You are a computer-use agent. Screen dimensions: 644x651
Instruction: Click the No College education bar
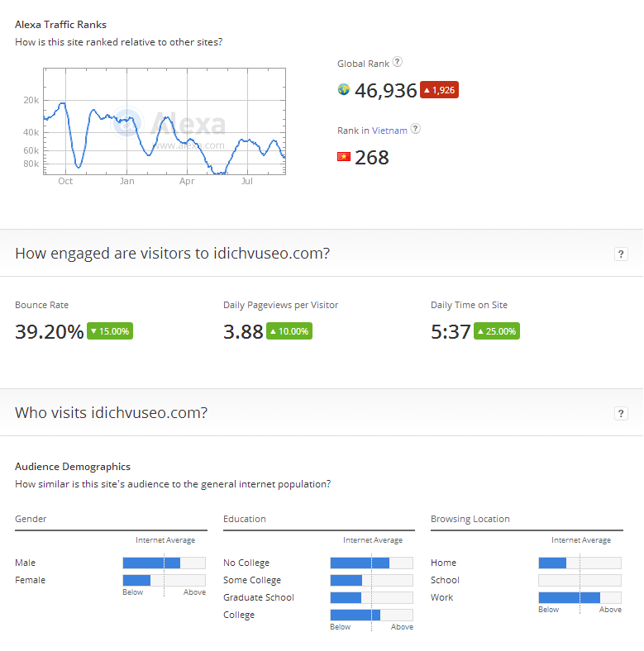click(371, 563)
